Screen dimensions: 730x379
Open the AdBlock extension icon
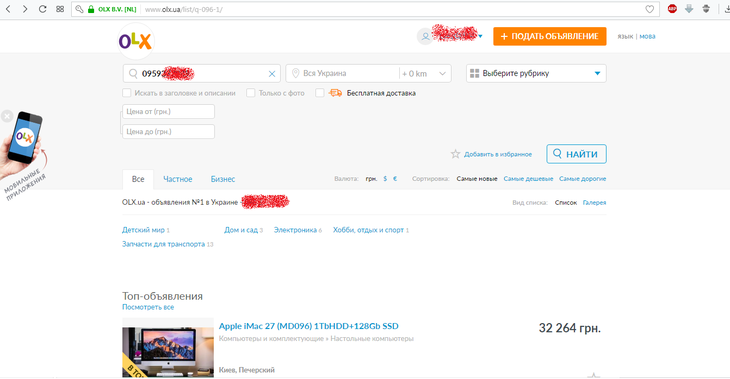click(672, 8)
